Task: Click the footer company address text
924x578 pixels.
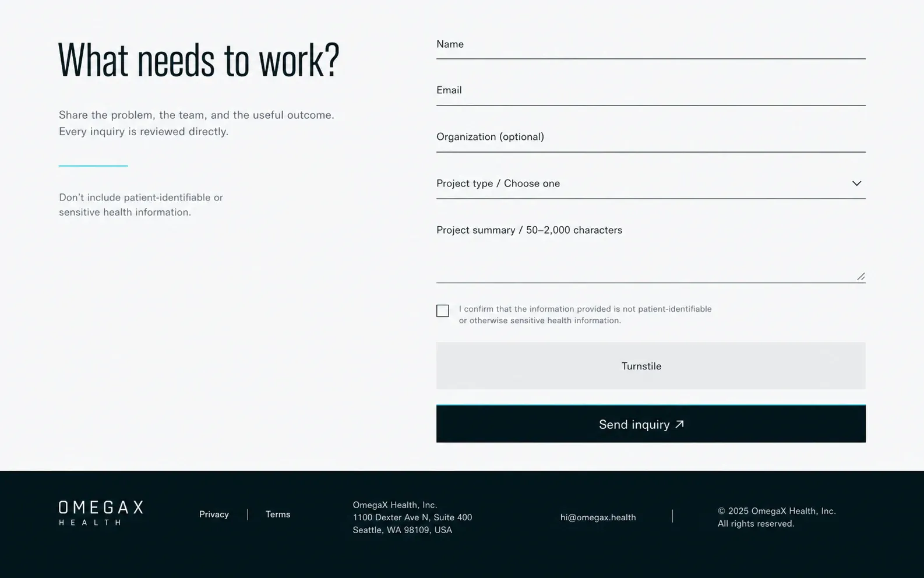Action: click(412, 517)
